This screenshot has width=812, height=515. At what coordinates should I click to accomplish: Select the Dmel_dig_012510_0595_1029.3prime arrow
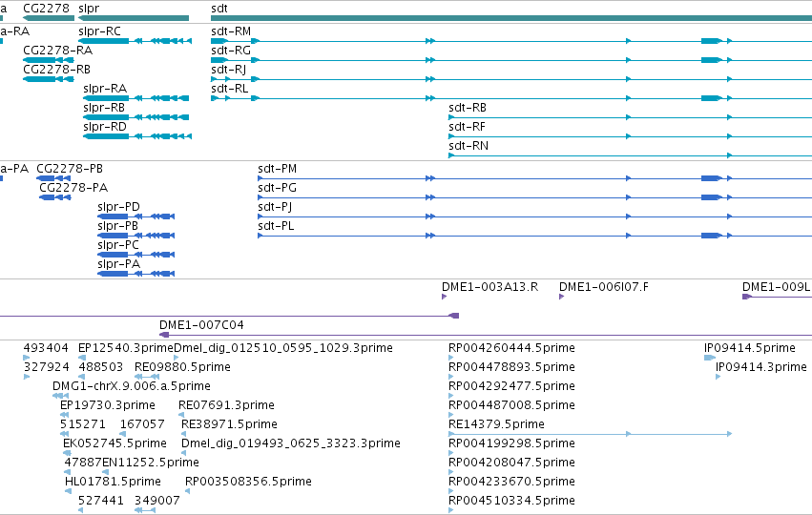177,359
